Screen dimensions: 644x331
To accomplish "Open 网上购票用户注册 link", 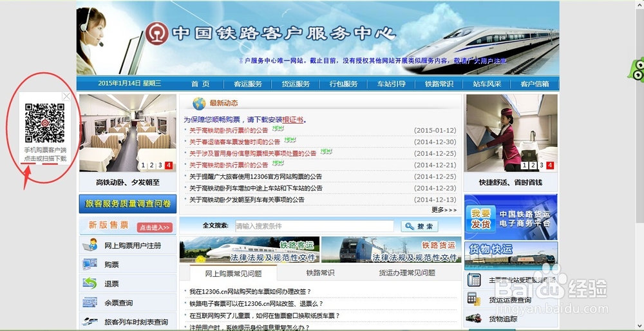I will coord(133,245).
